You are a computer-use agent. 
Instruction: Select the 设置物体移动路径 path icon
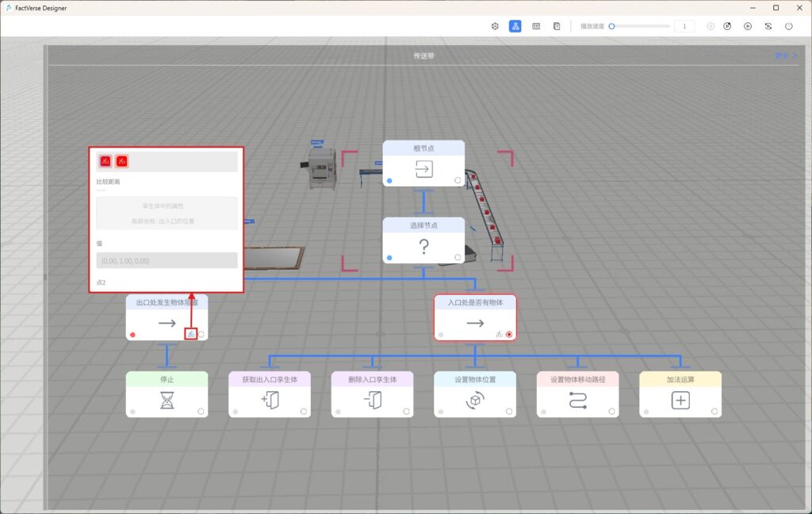click(x=577, y=401)
